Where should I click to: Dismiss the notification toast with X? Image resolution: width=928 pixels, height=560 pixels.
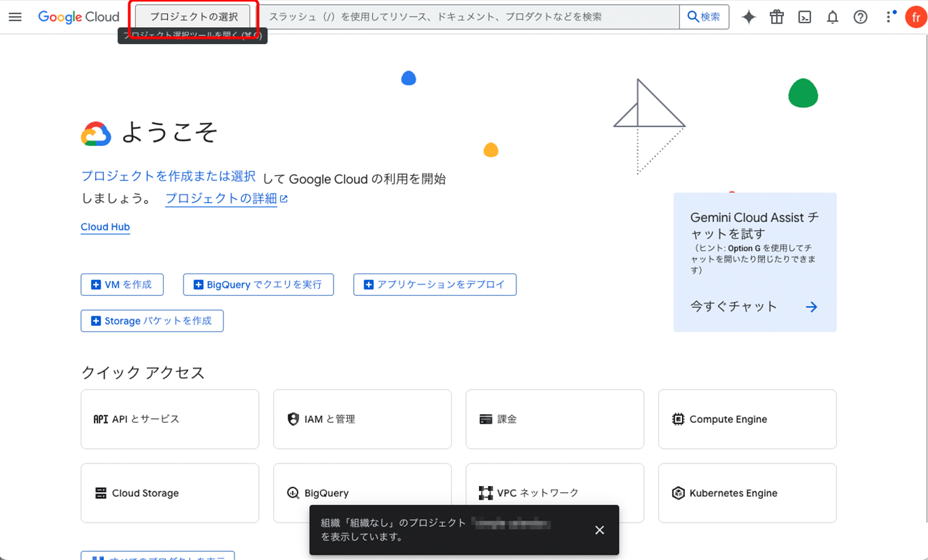click(x=599, y=530)
